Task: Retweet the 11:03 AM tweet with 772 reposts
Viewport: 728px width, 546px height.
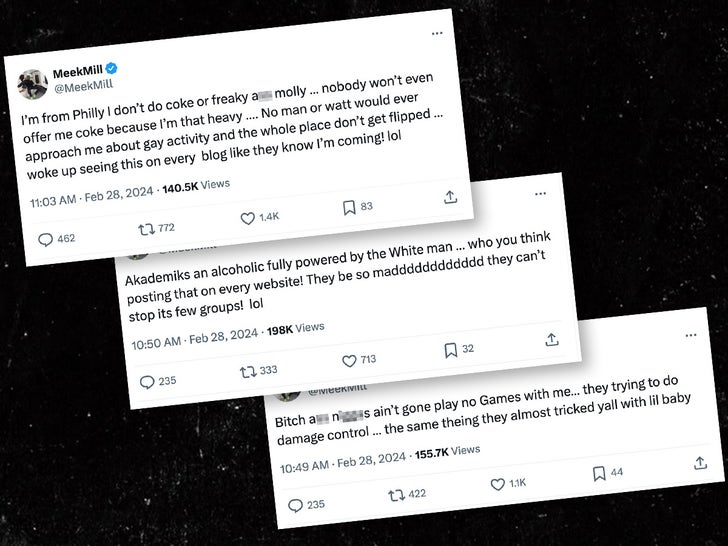Action: coord(148,229)
